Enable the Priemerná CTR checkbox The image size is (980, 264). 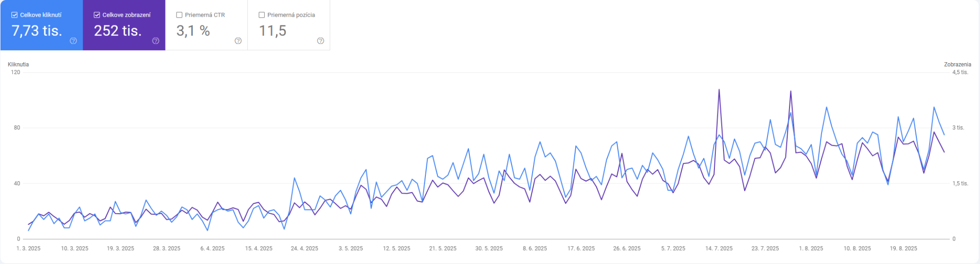(179, 15)
